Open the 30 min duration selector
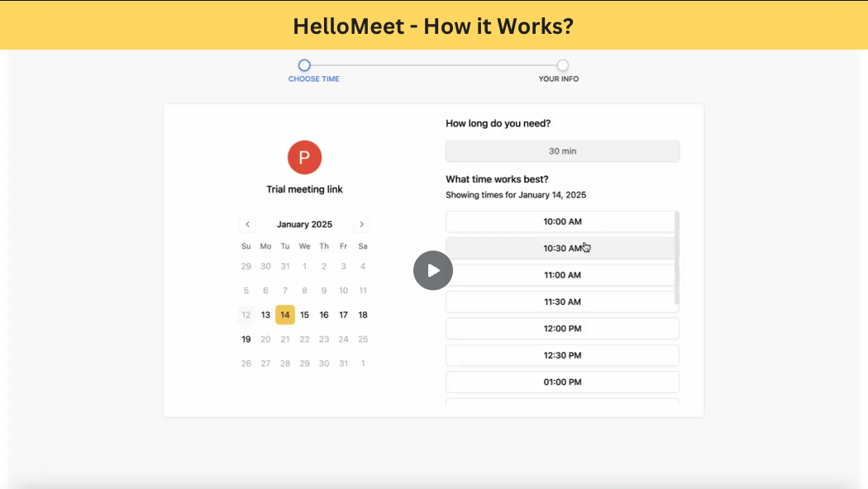The height and width of the screenshot is (489, 868). 562,151
